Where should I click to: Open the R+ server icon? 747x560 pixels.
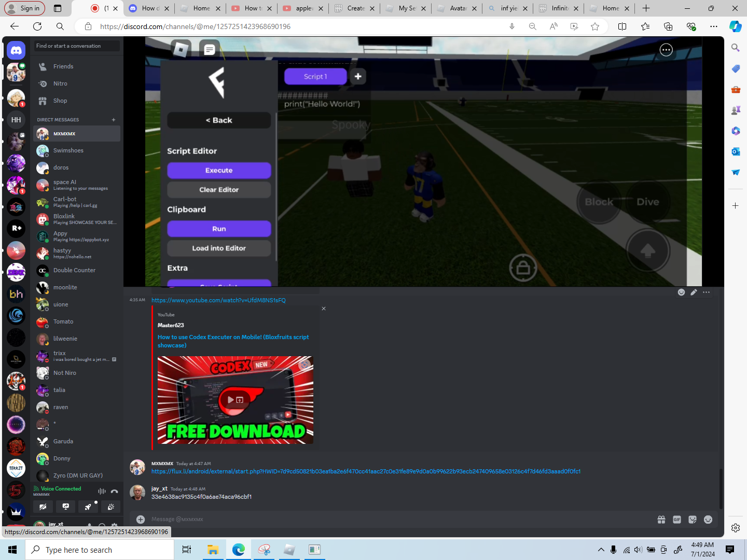(x=16, y=229)
